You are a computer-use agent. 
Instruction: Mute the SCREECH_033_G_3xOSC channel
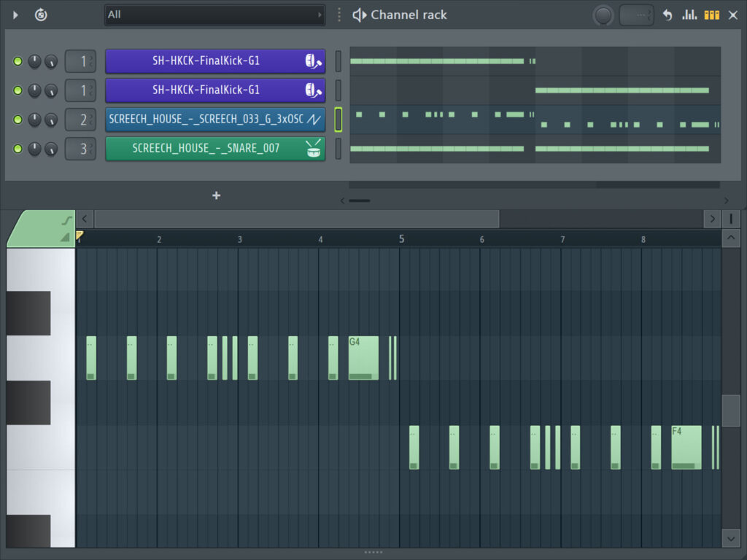18,120
